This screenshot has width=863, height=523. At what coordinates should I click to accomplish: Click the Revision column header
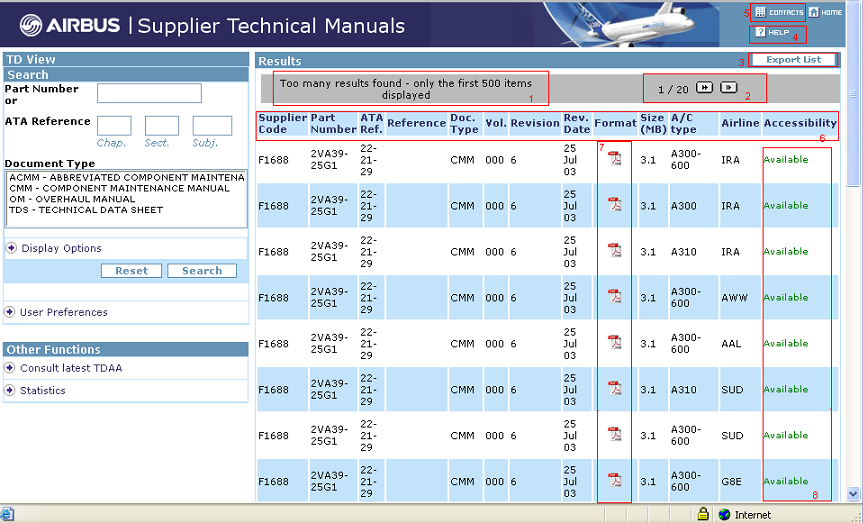coord(535,123)
